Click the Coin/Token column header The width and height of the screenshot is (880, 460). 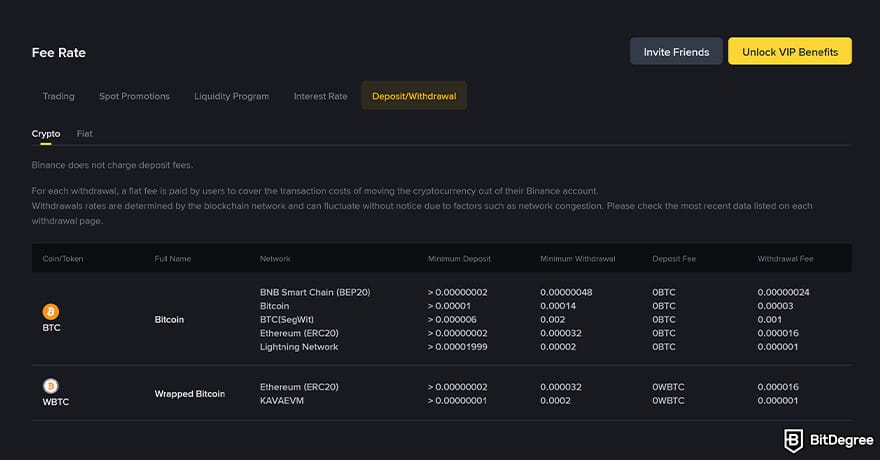[63, 259]
